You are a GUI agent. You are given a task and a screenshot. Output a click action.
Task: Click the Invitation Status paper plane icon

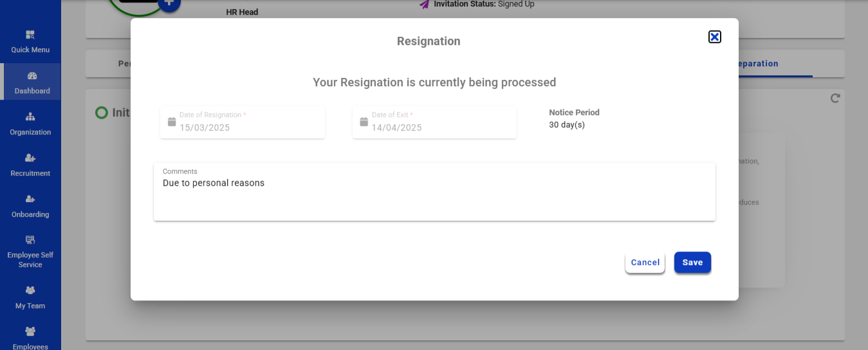pos(424,5)
